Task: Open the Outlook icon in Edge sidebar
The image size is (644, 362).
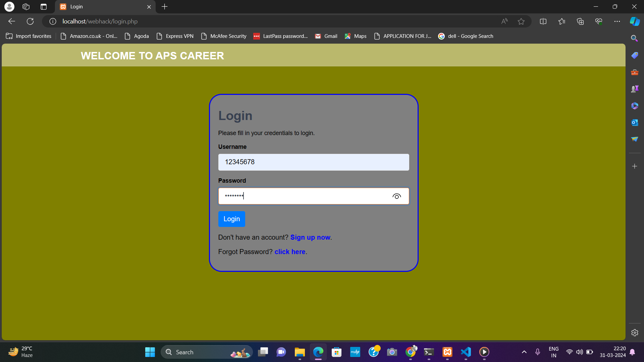Action: [x=635, y=122]
